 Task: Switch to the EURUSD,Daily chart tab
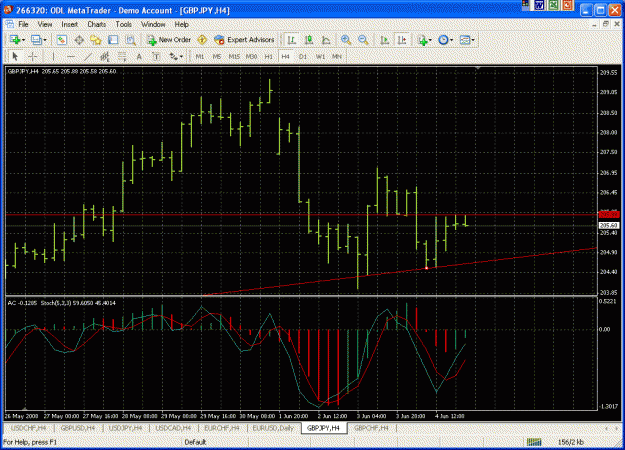click(x=273, y=428)
